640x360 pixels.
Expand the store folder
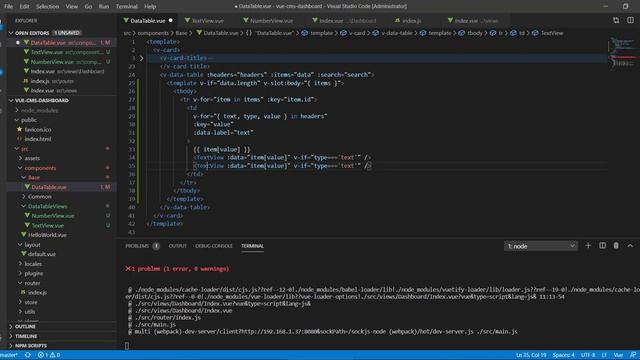coord(31,302)
